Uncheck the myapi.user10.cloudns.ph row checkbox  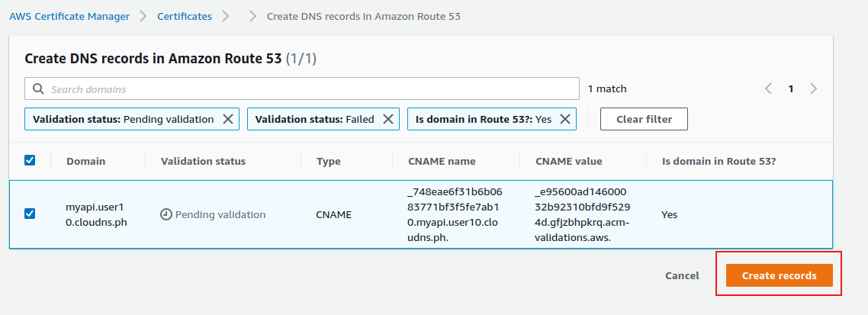tap(30, 213)
